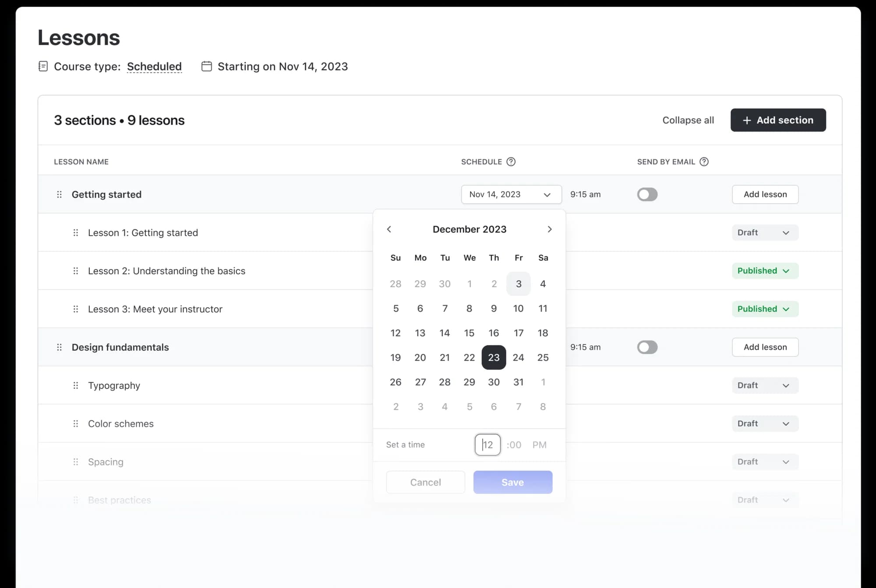The width and height of the screenshot is (876, 588).
Task: Click drag handle of Lesson 1: Getting started
Action: (75, 232)
